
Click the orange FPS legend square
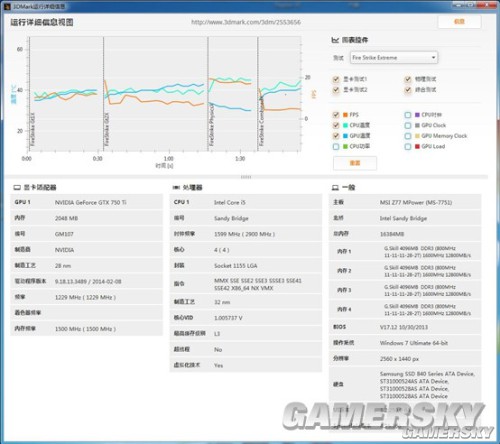coord(345,115)
